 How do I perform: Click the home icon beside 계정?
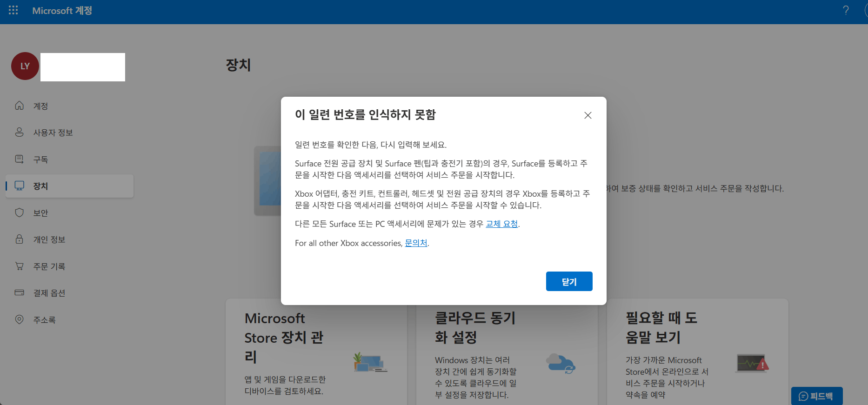[x=19, y=106]
